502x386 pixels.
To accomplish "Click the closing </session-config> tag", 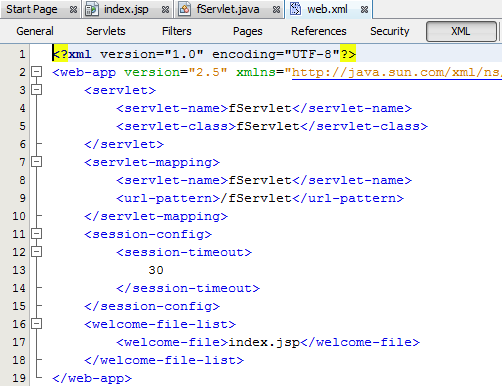I will [x=152, y=306].
